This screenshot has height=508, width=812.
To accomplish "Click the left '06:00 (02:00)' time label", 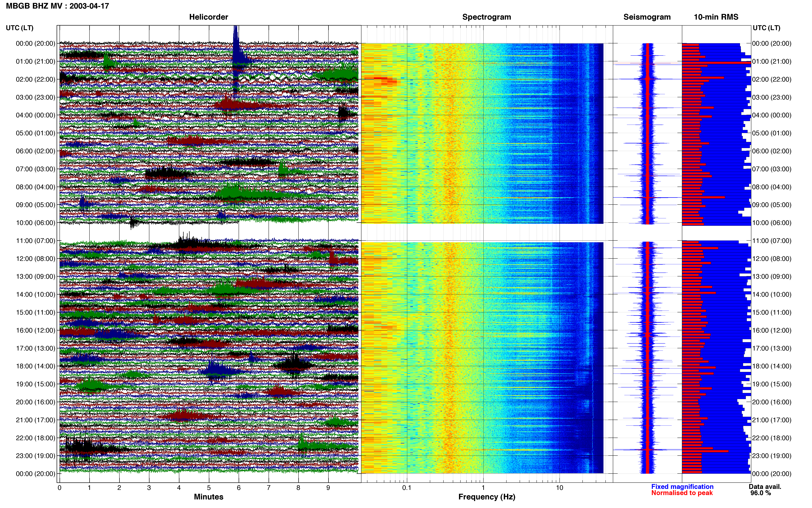I will tap(35, 151).
